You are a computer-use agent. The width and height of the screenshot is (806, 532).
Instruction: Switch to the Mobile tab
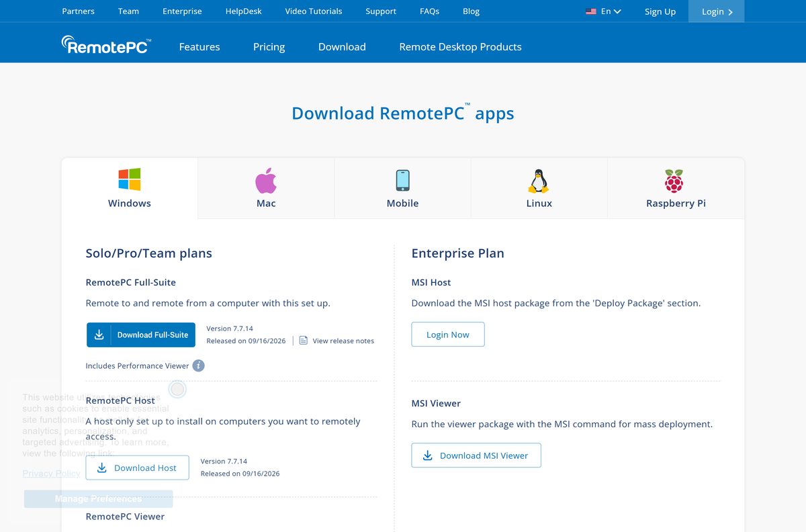(x=402, y=188)
